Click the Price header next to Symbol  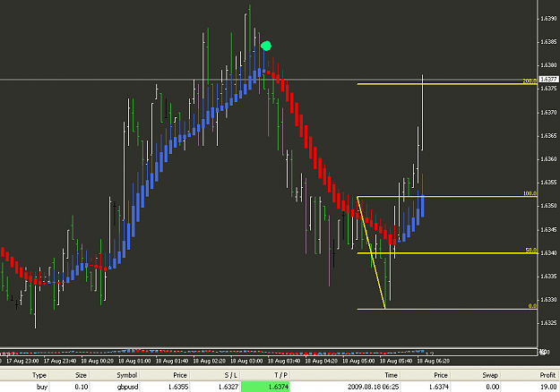pos(180,375)
